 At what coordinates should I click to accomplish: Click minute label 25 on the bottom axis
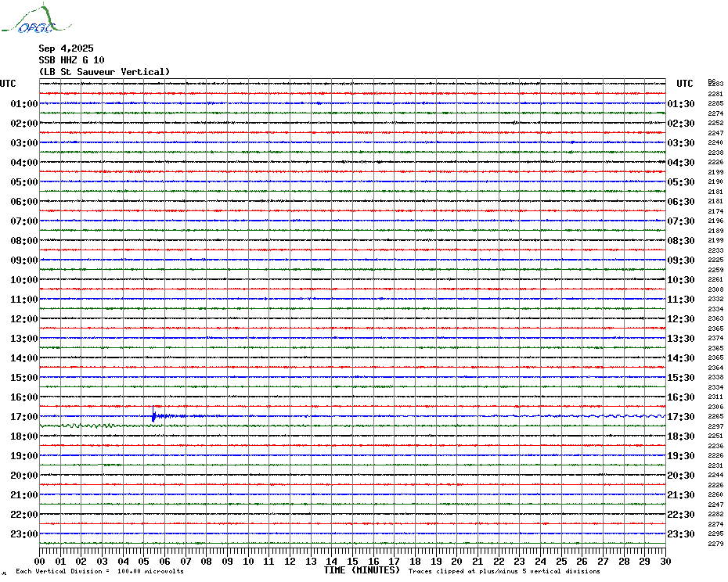pyautogui.click(x=561, y=562)
